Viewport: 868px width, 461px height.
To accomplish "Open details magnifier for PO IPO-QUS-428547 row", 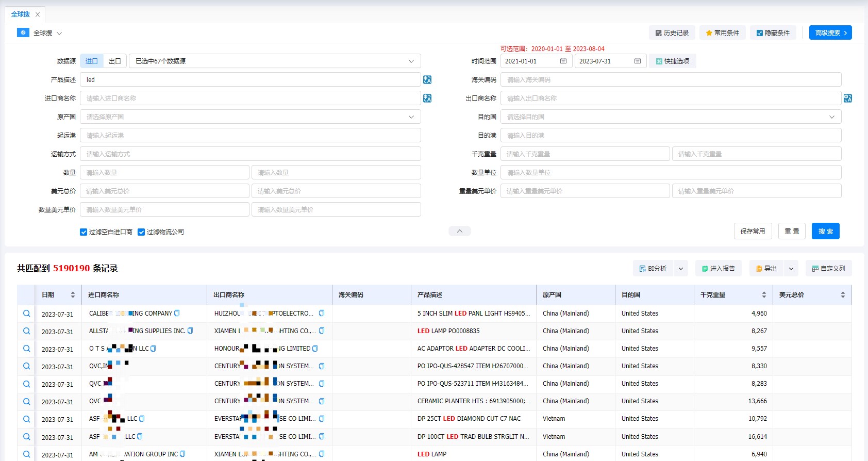I will (x=26, y=366).
